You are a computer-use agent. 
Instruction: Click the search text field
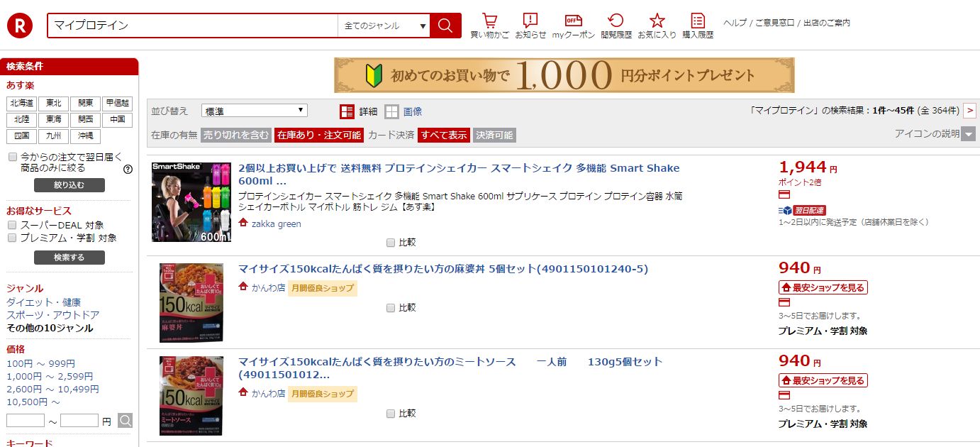click(193, 26)
